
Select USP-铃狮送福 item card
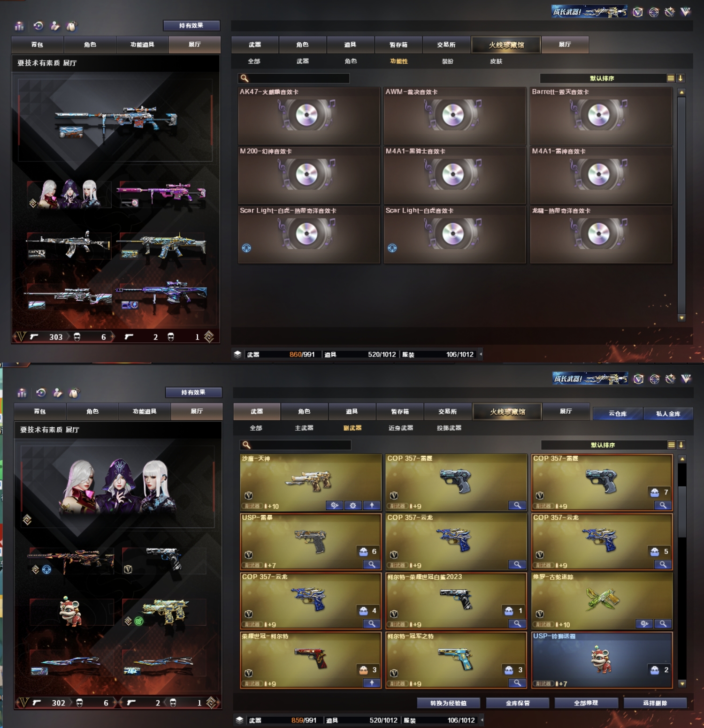point(602,660)
